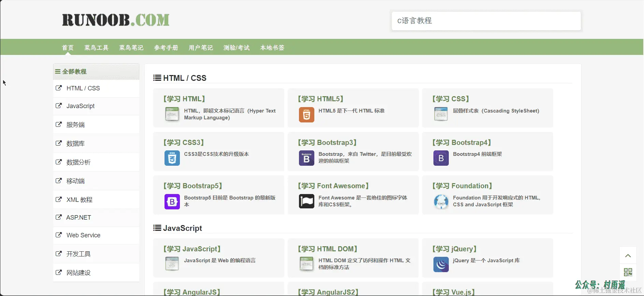644x296 pixels.
Task: Select 数据分析 in the sidebar
Action: (96, 162)
